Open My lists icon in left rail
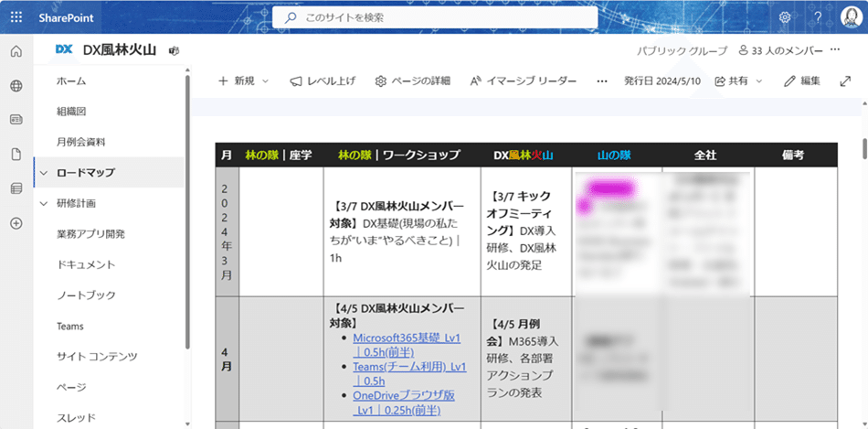The width and height of the screenshot is (868, 429). tap(16, 188)
